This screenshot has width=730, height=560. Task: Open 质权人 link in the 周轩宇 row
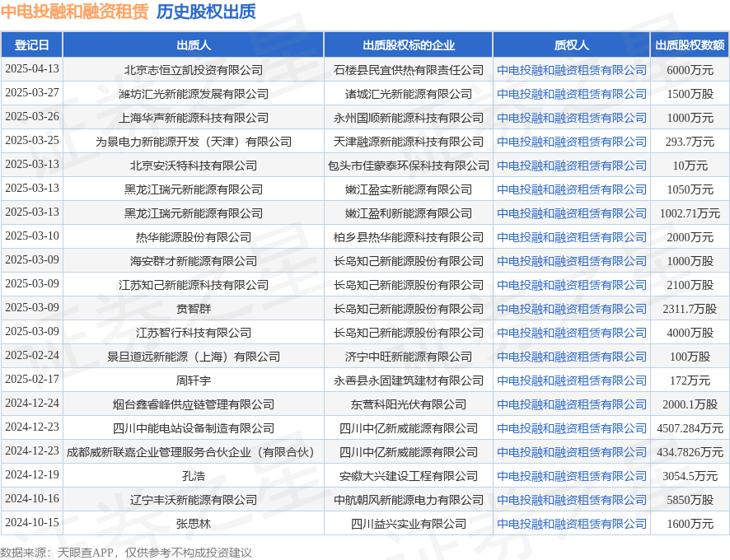[x=572, y=380]
